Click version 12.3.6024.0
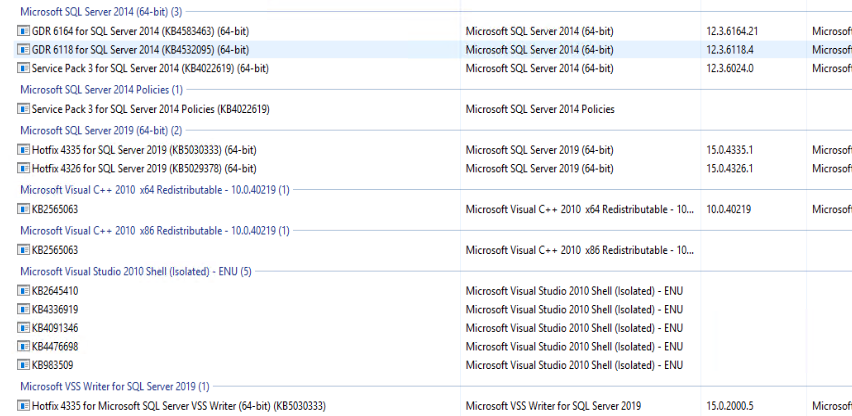852x416 pixels. (x=730, y=68)
